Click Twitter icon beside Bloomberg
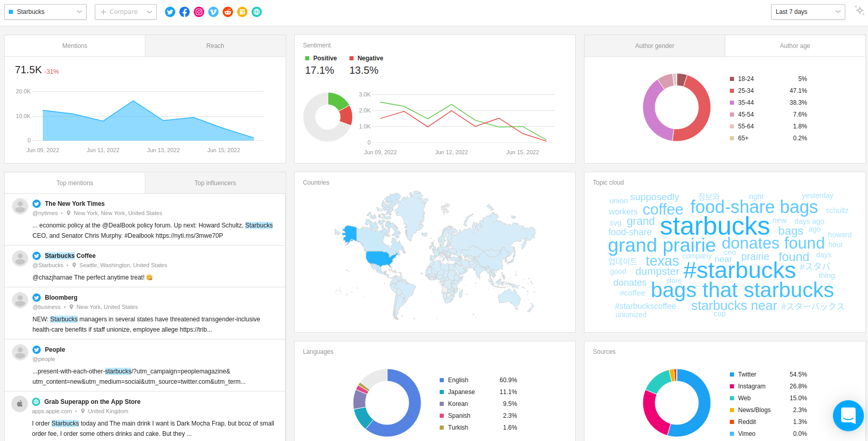This screenshot has height=441, width=868. pyautogui.click(x=37, y=298)
